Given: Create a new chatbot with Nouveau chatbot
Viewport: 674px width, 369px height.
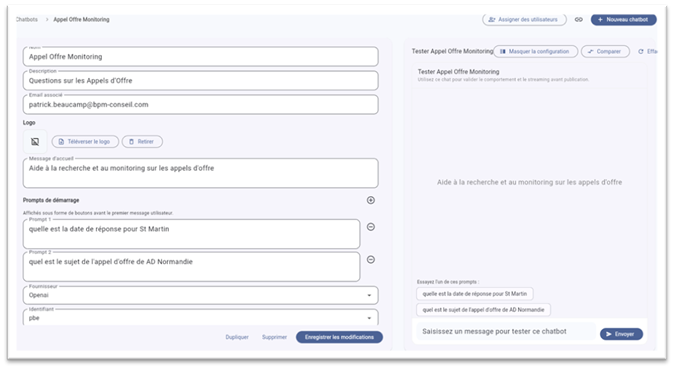Looking at the screenshot, I should tap(623, 19).
